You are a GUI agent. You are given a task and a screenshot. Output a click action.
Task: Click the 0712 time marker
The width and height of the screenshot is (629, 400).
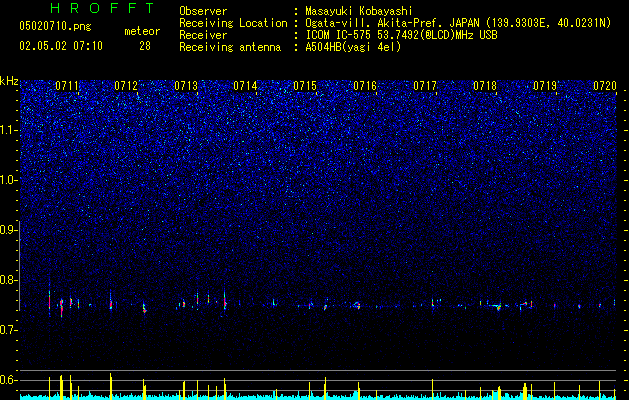tap(126, 86)
